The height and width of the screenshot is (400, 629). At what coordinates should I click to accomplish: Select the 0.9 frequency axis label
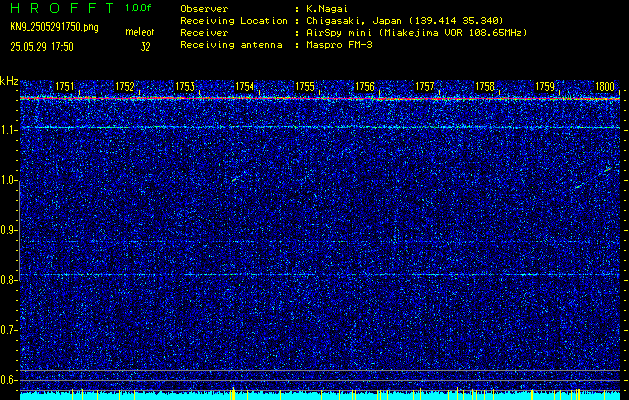(8, 230)
